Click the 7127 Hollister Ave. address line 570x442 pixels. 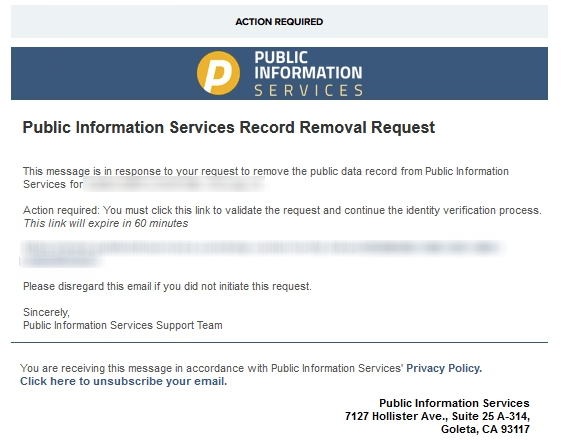pyautogui.click(x=437, y=416)
